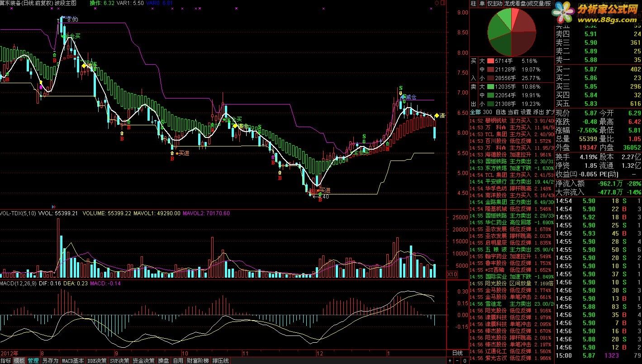Click month 10 on the time axis
Screen dimensions: 642x364
click(x=184, y=353)
